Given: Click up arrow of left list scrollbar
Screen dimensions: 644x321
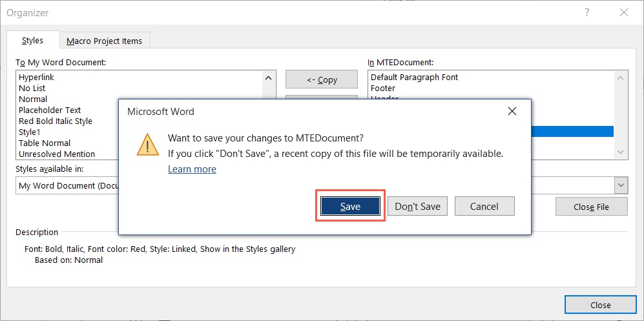Looking at the screenshot, I should (268, 78).
